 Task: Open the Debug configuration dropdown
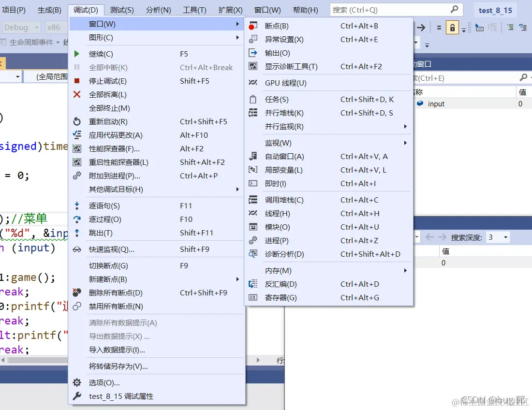click(x=21, y=28)
